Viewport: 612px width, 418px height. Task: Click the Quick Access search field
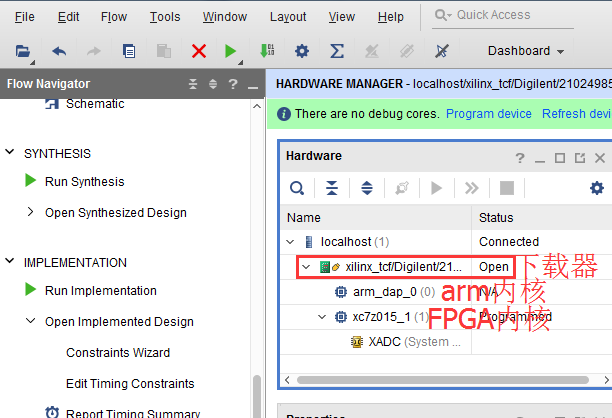(x=502, y=15)
